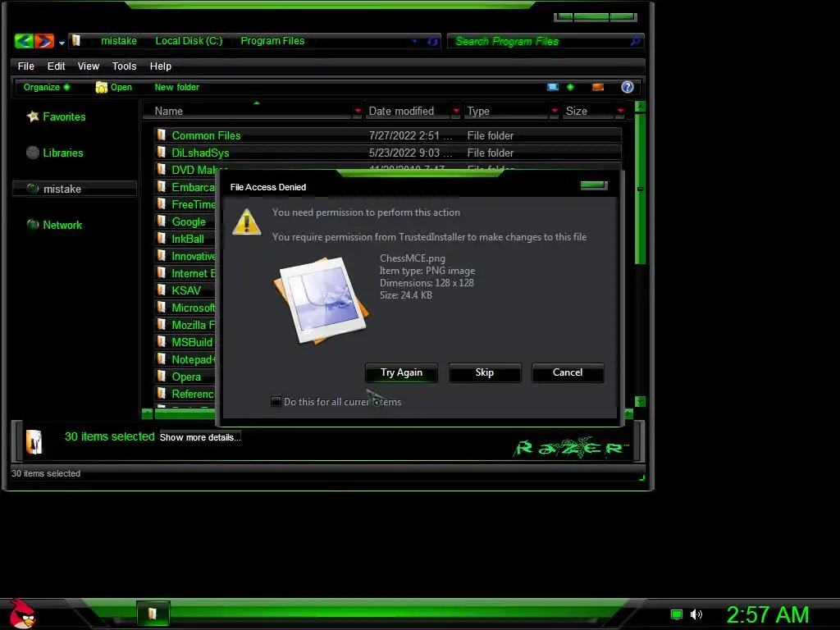Click Skip in File Access Denied dialog
Viewport: 840px width, 630px height.
click(485, 373)
